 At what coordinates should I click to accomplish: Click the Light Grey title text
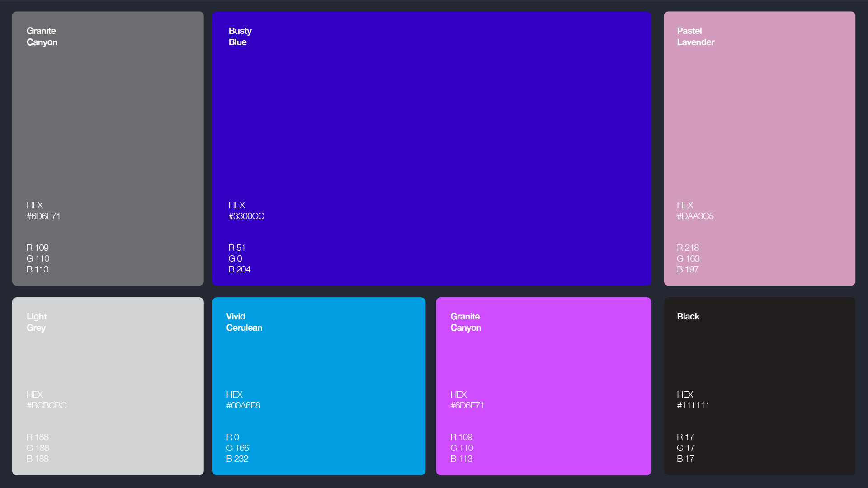click(37, 322)
